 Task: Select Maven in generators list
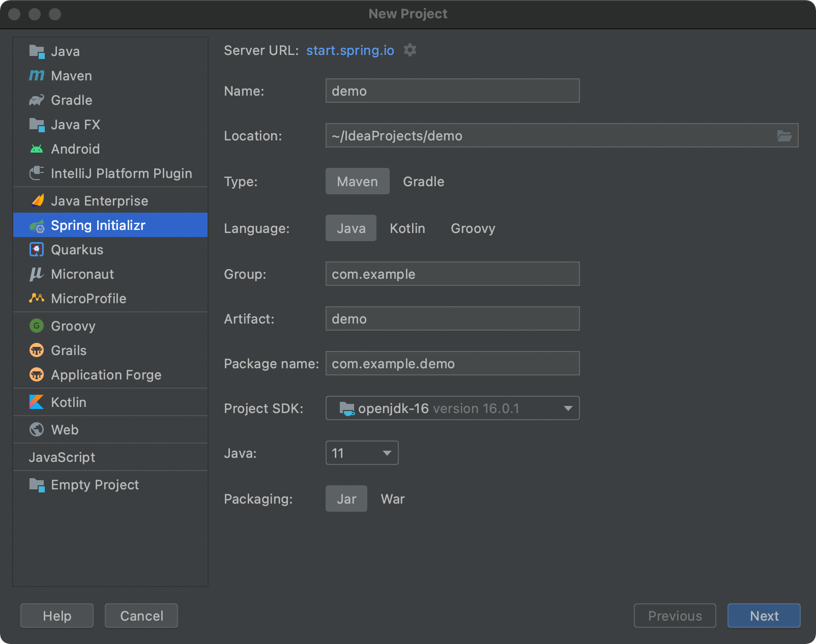point(72,76)
